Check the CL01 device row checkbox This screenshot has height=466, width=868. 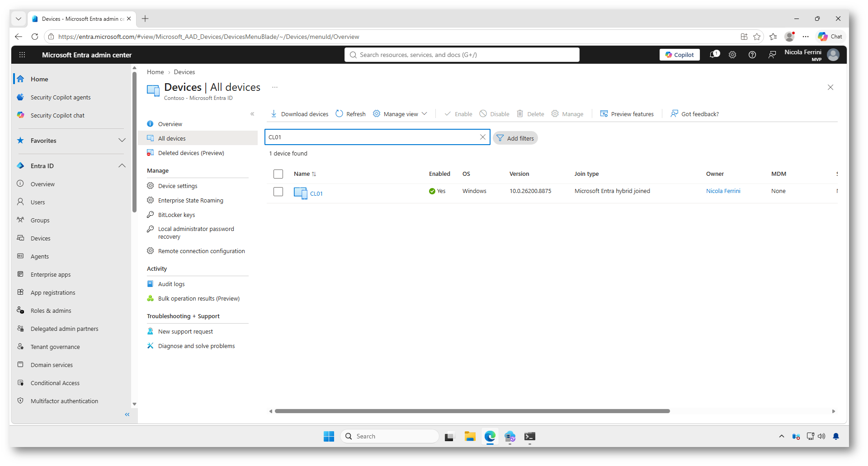(278, 192)
